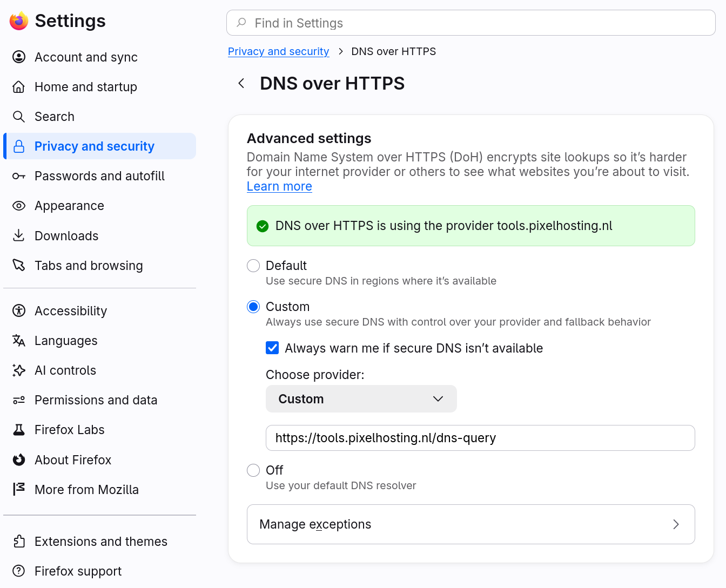Image resolution: width=726 pixels, height=588 pixels.
Task: Click the Firefox Labs flask icon
Action: 19,430
